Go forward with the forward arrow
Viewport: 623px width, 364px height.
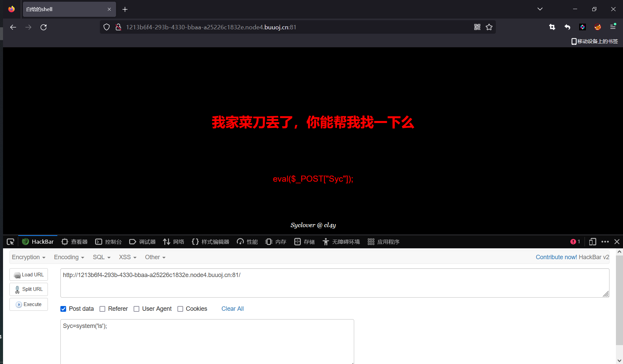pyautogui.click(x=28, y=27)
